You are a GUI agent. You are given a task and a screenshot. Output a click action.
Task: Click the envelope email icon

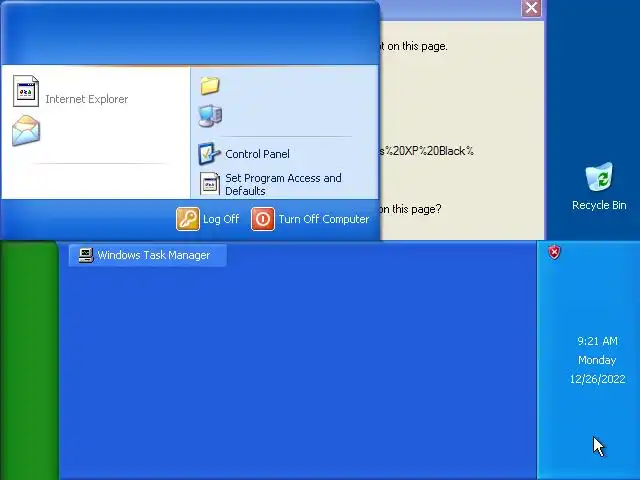[26, 131]
